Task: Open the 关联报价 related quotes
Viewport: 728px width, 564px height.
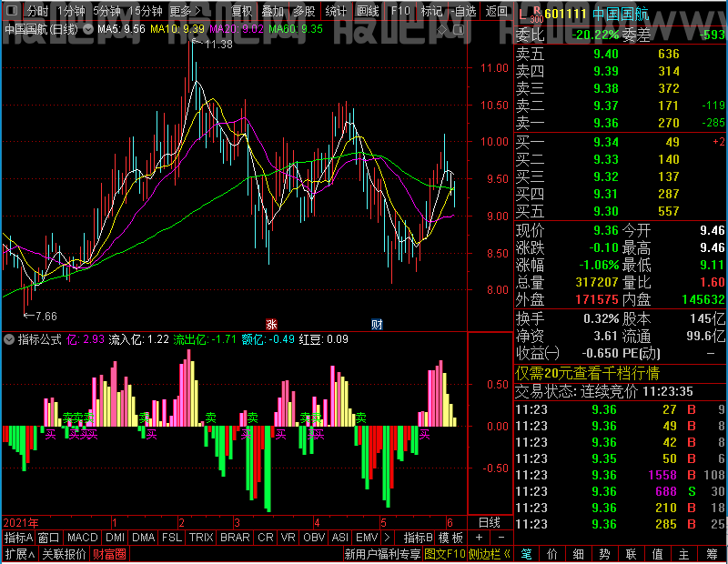Action: coord(64,554)
